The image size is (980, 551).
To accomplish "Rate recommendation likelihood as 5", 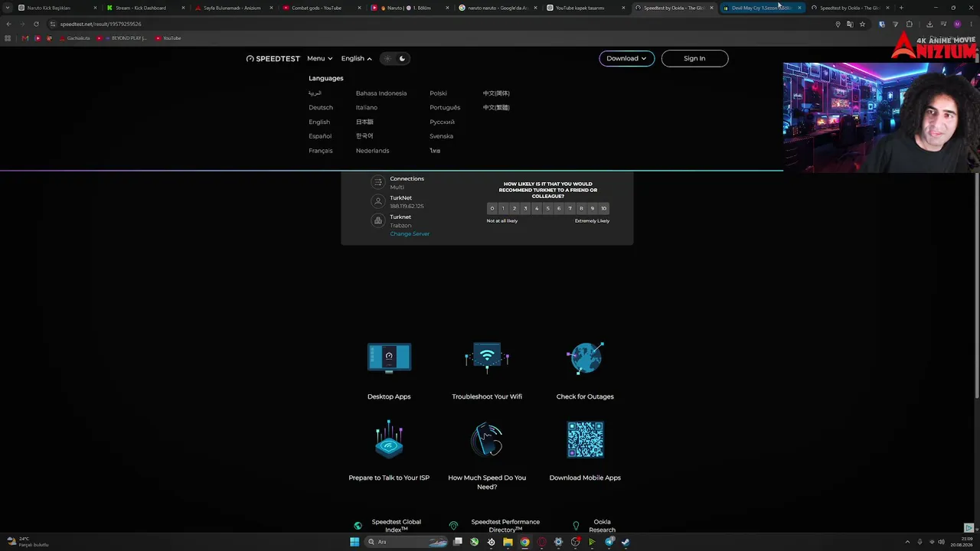I will (x=547, y=208).
